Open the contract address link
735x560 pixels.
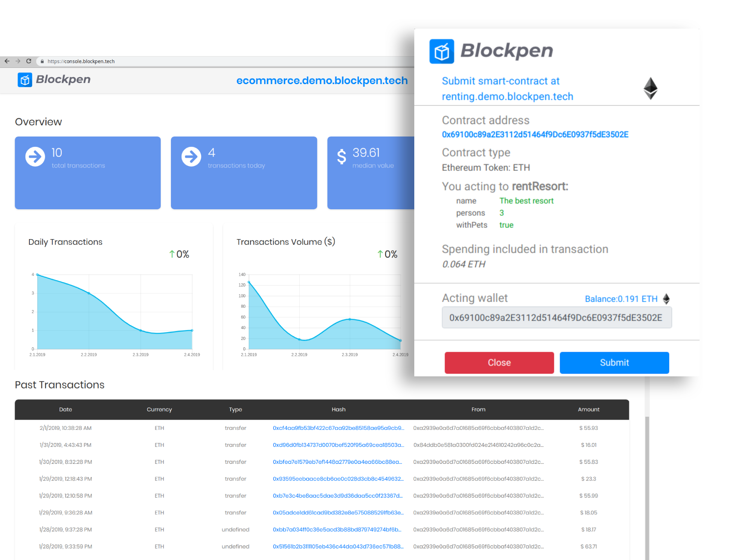pos(535,135)
